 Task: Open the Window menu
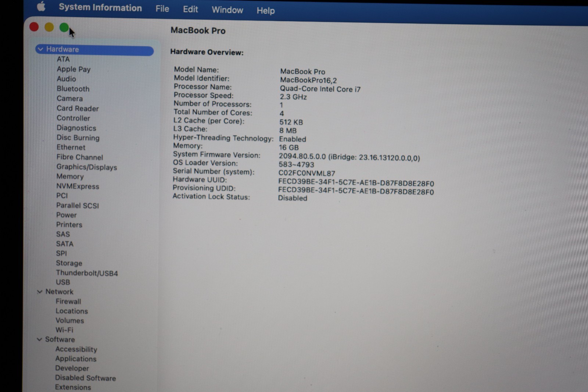click(x=227, y=10)
